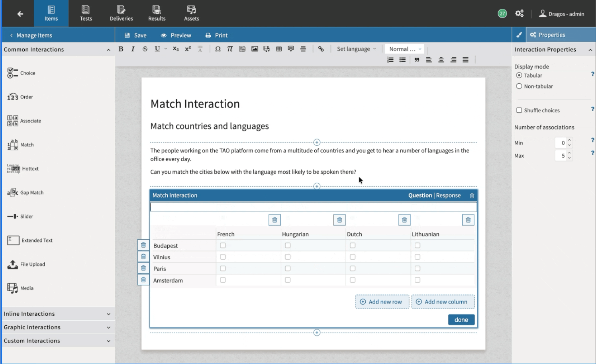
Task: Delete the Budapest row
Action: (x=143, y=245)
